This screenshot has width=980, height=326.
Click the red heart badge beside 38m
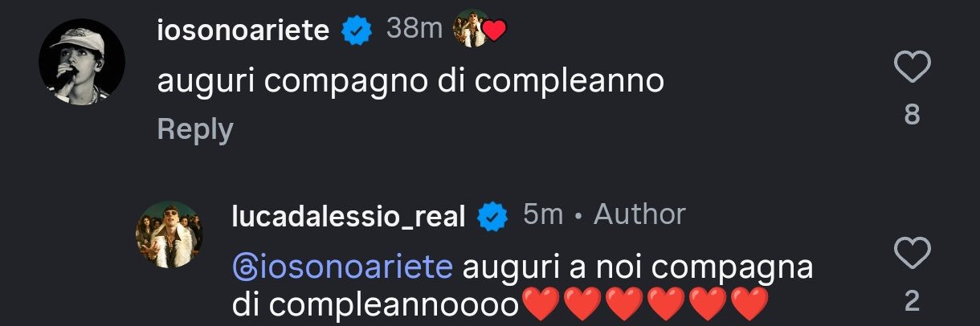[496, 32]
